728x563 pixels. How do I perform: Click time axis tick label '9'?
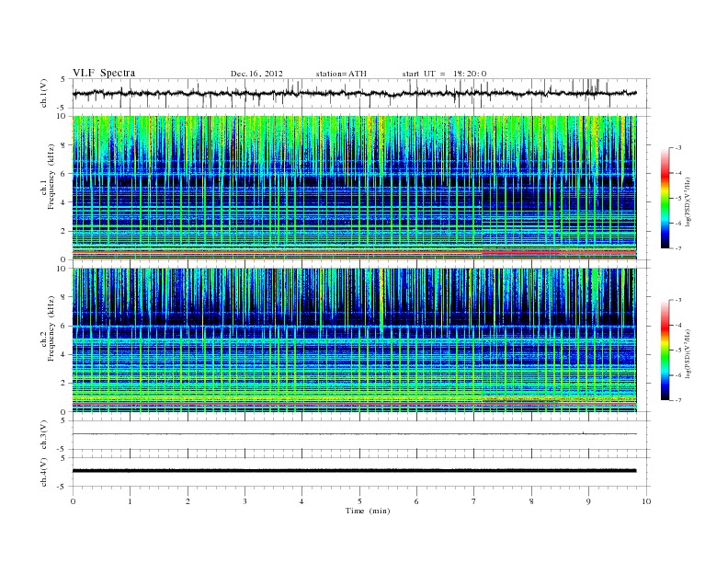point(588,501)
